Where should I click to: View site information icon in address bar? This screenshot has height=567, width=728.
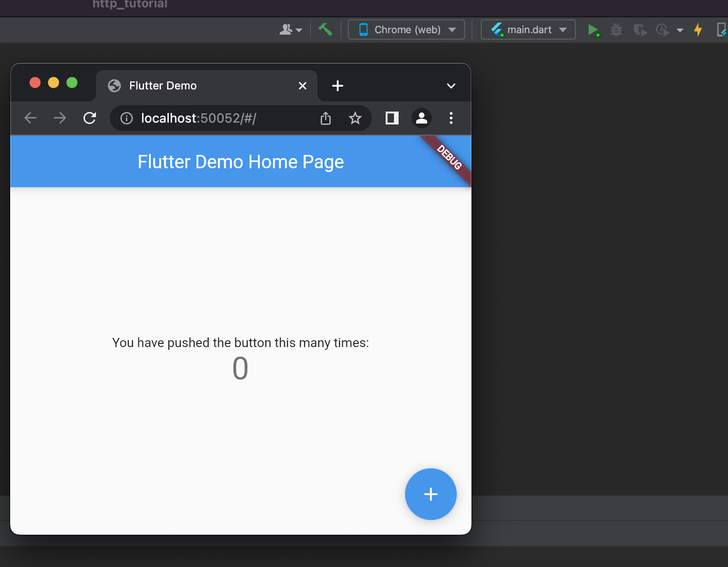pos(126,118)
